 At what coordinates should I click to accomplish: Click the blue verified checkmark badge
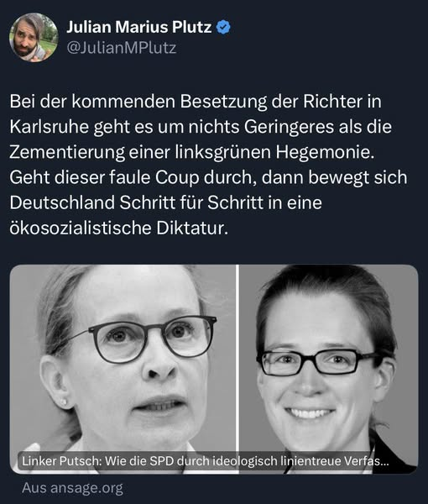click(x=223, y=27)
